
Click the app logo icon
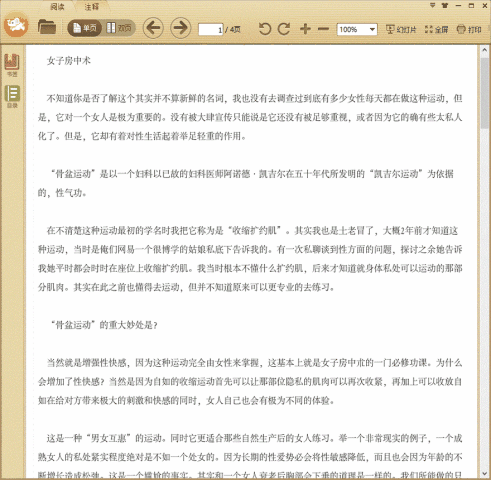(x=16, y=24)
